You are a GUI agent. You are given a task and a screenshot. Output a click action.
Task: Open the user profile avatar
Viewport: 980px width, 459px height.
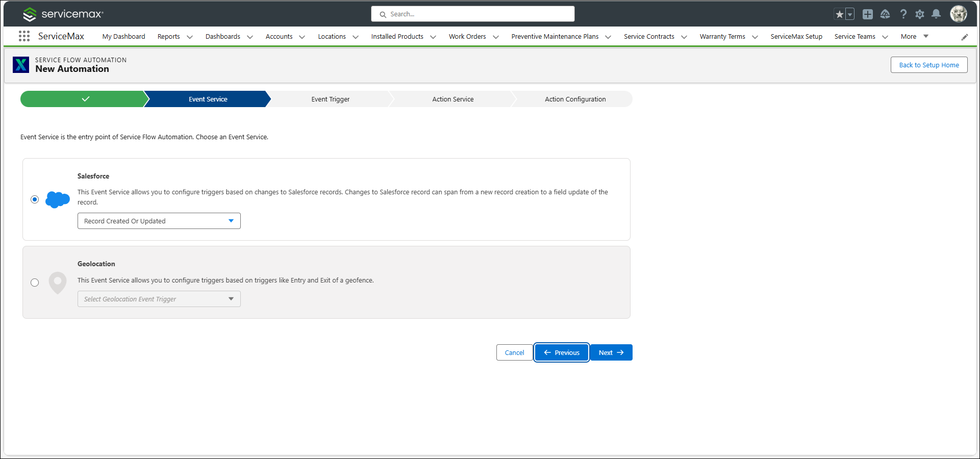959,14
